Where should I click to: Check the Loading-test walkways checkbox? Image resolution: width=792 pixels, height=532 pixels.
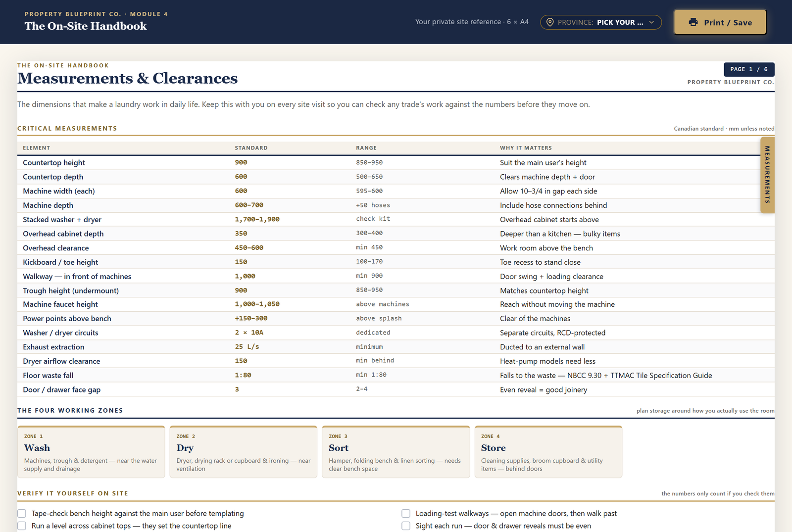[x=406, y=513]
